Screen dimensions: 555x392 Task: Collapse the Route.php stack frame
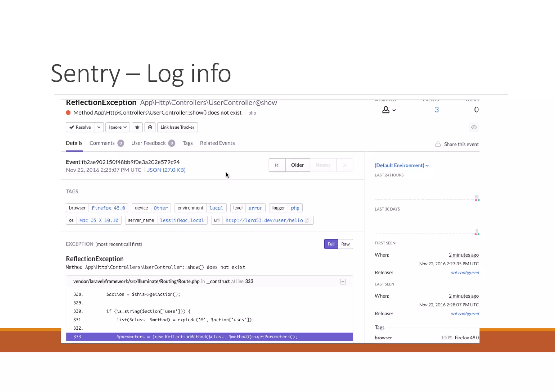click(x=343, y=282)
